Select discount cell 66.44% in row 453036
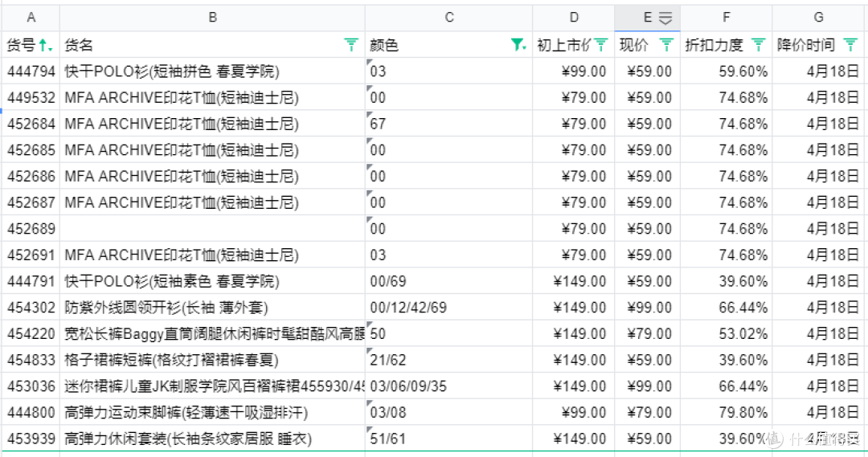Screen dimensions: 868x457 (x=727, y=387)
